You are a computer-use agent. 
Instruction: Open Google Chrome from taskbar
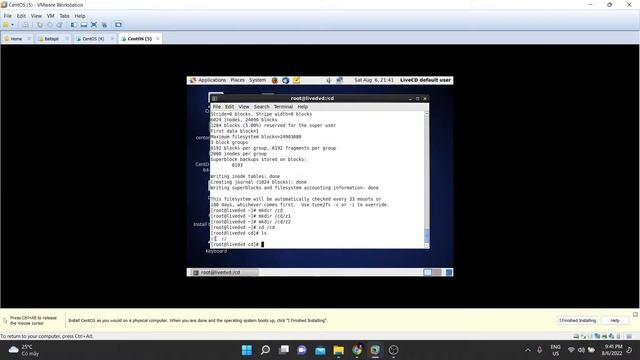357,350
